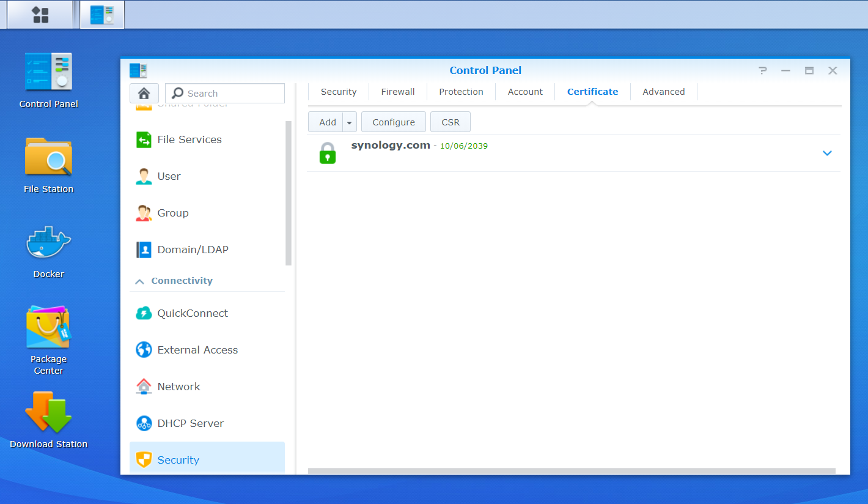This screenshot has height=504, width=868.
Task: Select Domain/LDAP in the sidebar
Action: coord(207,250)
